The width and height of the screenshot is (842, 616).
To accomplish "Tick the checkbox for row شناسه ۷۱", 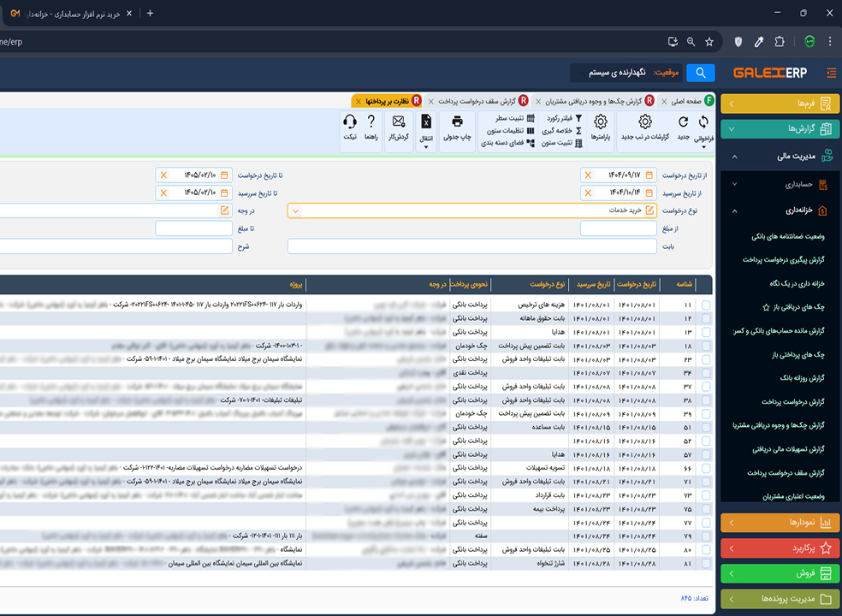I will tap(706, 482).
